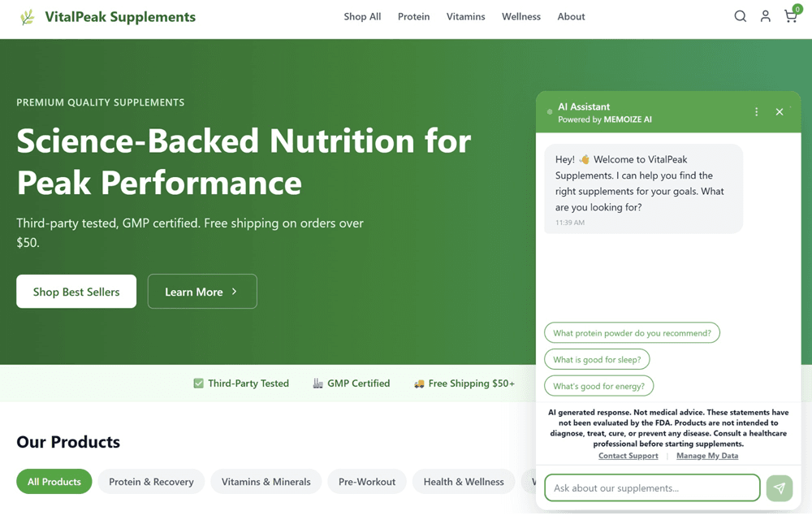Click the Third-Party Tested checkmark icon

click(x=198, y=383)
